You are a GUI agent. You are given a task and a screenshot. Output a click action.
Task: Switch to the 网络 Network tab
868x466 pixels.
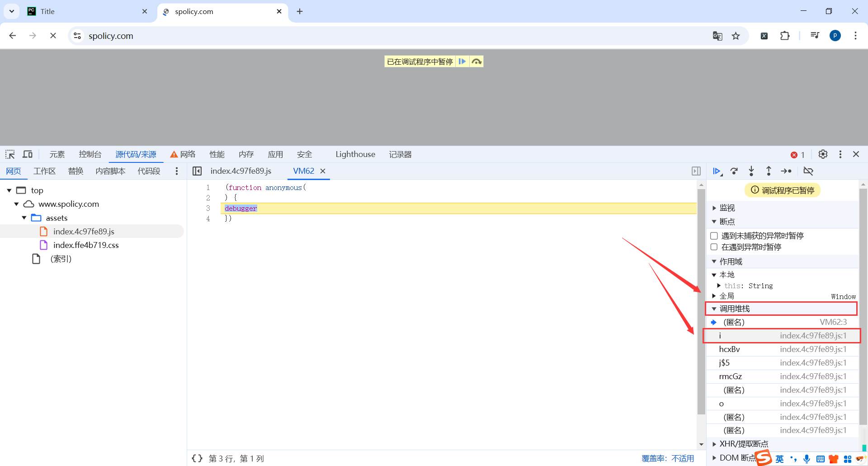pos(183,154)
